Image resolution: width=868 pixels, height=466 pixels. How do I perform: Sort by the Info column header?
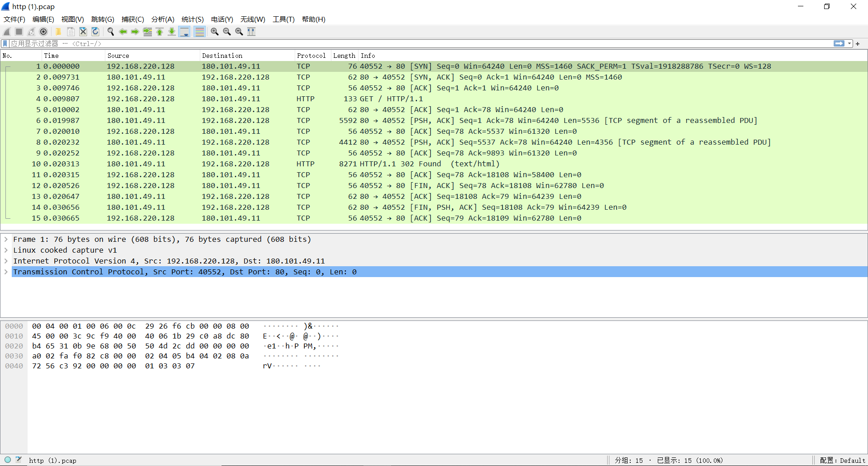pos(613,56)
